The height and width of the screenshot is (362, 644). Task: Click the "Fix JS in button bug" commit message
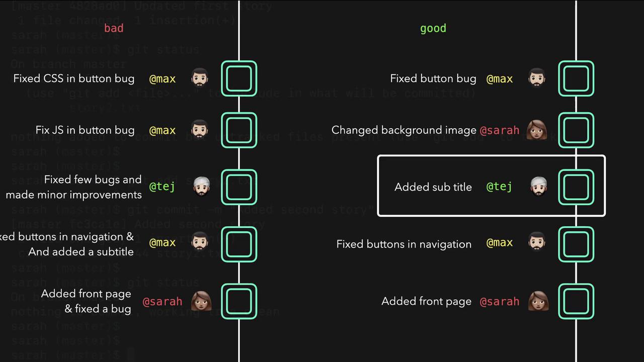pyautogui.click(x=85, y=130)
